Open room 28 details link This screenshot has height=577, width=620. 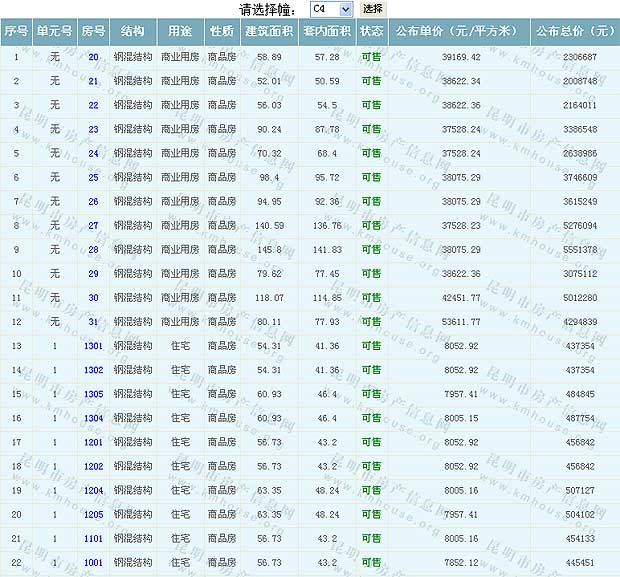(x=93, y=249)
